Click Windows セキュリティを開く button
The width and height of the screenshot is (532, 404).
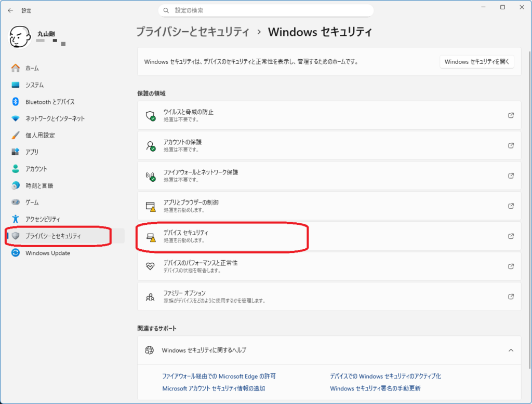[477, 62]
